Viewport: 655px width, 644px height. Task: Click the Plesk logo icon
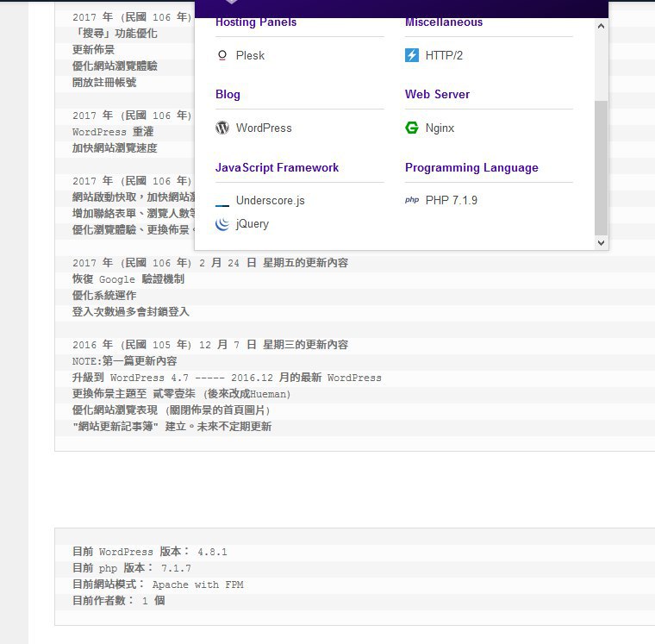[222, 55]
